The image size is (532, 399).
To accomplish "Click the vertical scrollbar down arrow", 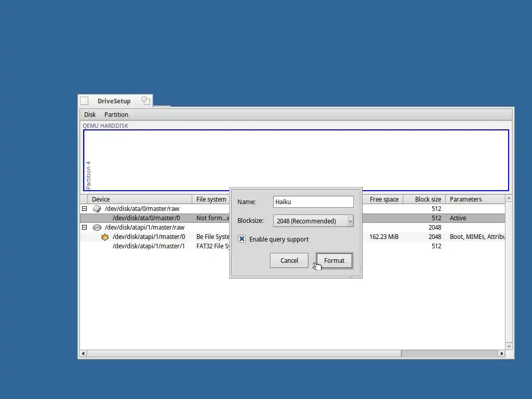I will (x=509, y=346).
